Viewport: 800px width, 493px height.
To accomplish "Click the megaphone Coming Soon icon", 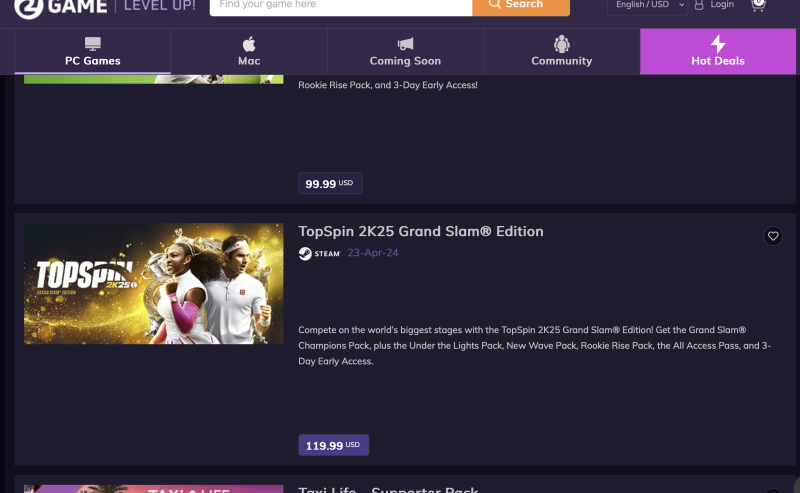I will pyautogui.click(x=405, y=44).
